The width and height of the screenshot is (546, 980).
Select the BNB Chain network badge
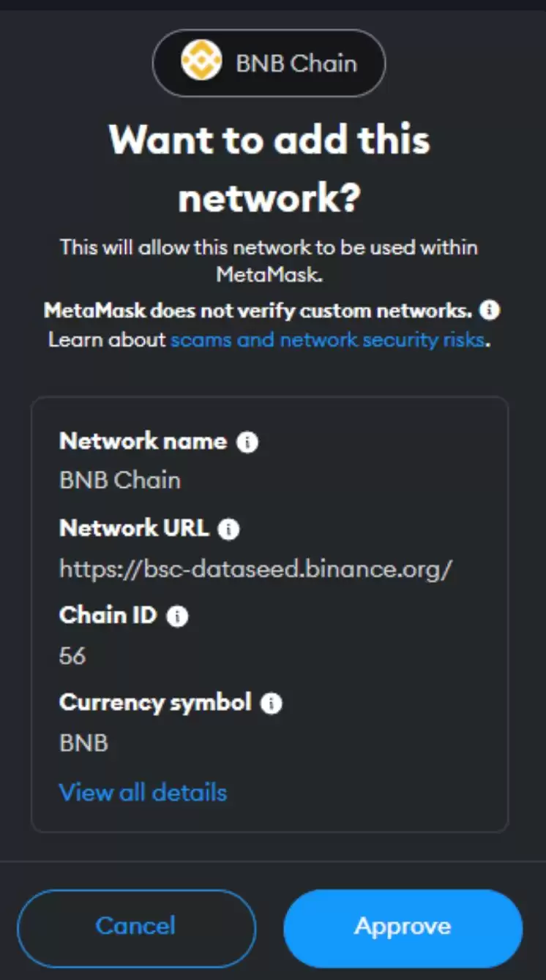pos(269,63)
